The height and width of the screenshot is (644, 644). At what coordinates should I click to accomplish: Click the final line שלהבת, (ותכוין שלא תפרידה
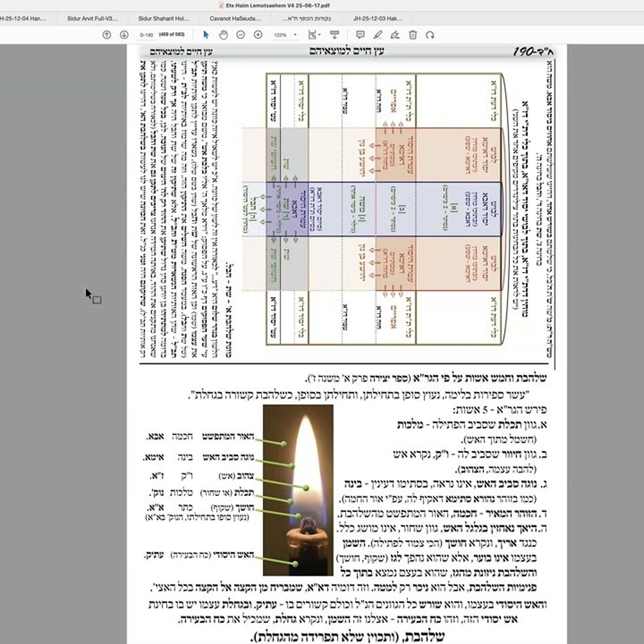[347, 637]
